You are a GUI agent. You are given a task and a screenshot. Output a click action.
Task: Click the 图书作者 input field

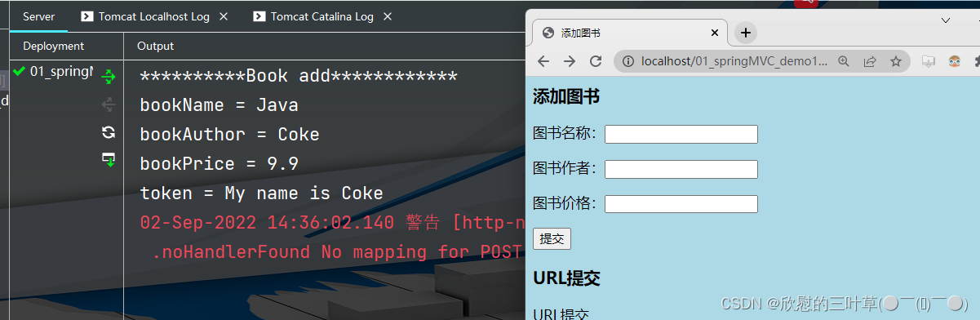[x=681, y=169]
